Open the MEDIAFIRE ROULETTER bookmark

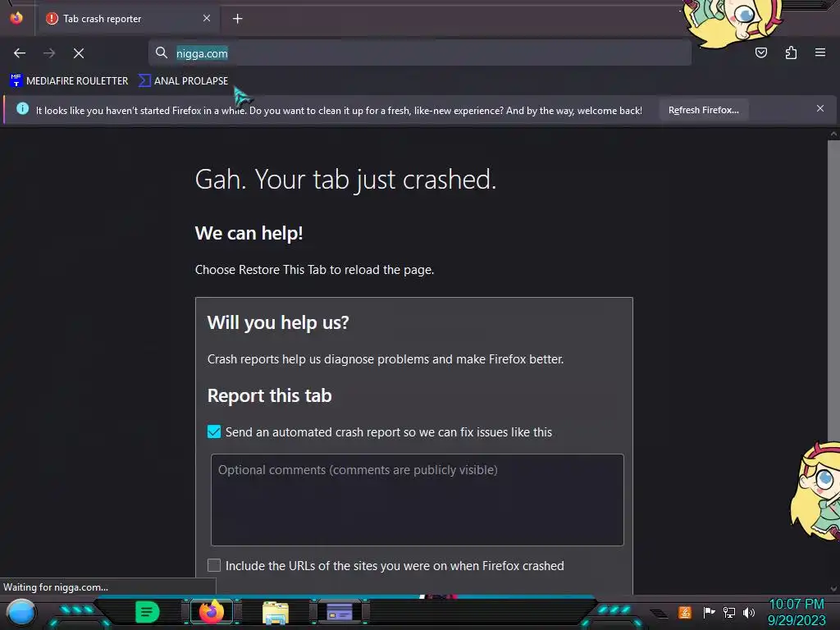coord(69,81)
